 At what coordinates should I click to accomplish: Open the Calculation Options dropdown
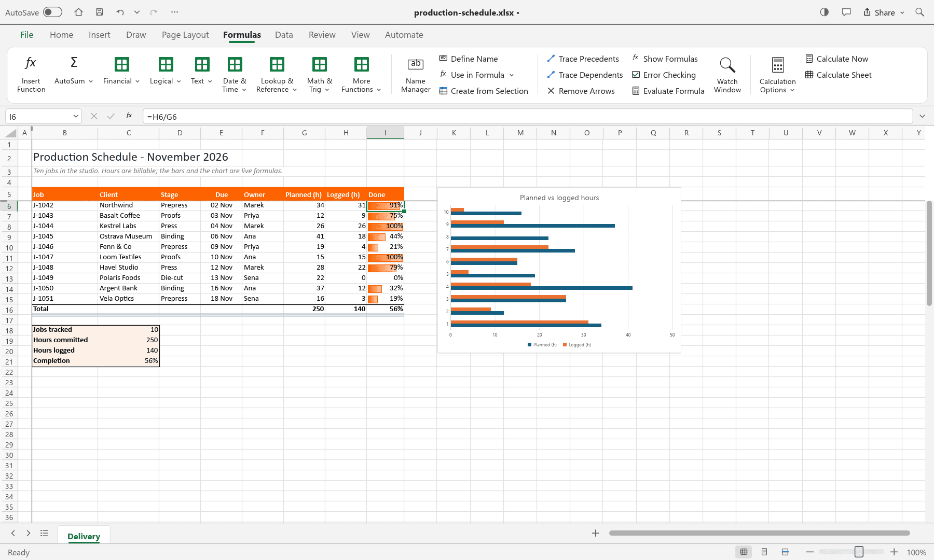[x=777, y=75]
